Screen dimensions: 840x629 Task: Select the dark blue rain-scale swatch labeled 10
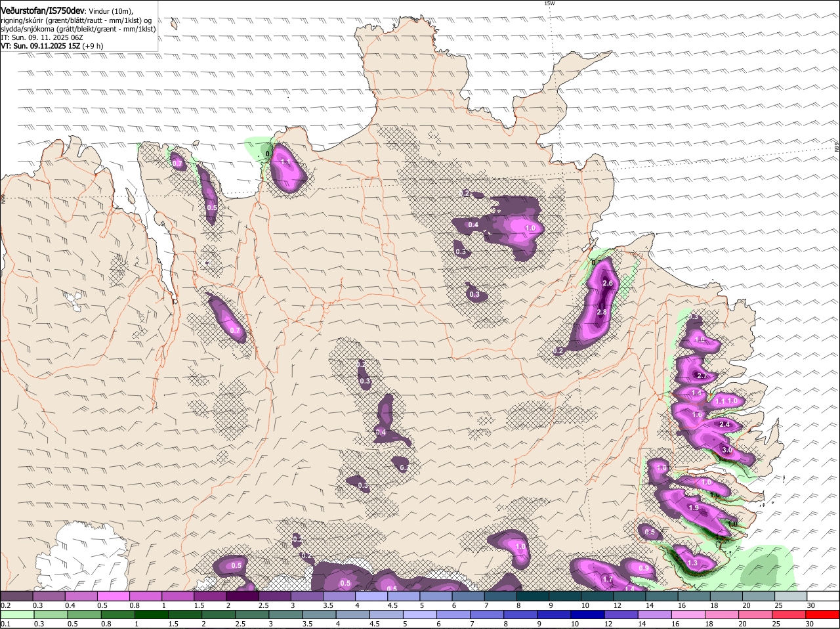(x=587, y=615)
